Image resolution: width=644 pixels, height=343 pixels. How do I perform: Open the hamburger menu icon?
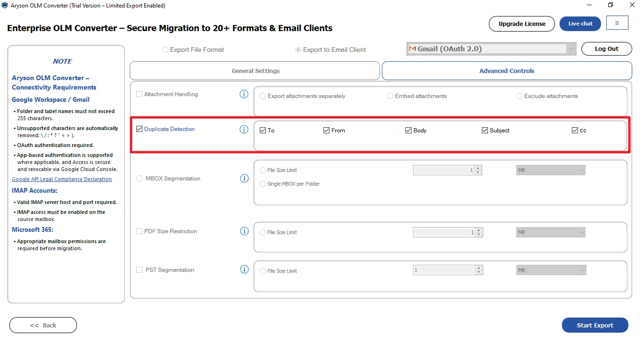(617, 23)
